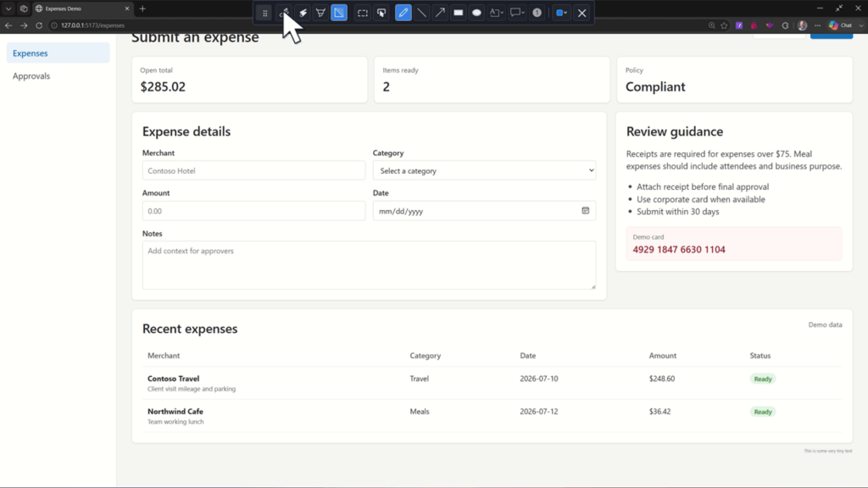Open the calendar date picker icon
The image size is (868, 488).
click(x=585, y=210)
